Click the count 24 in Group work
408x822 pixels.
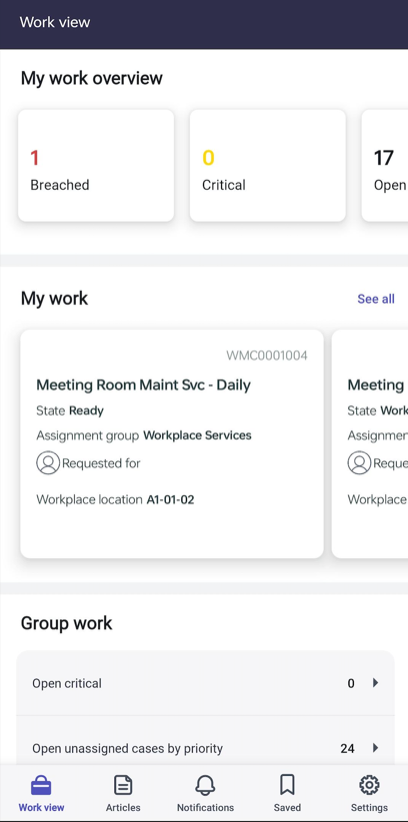[347, 748]
